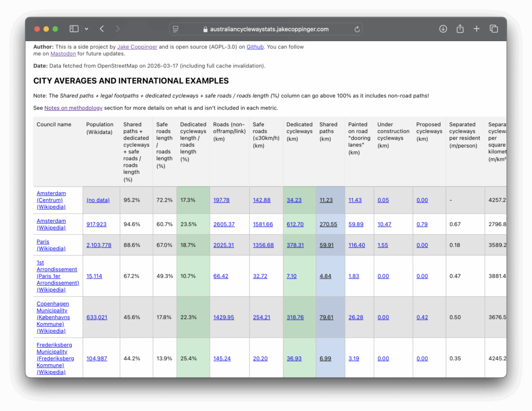
Task: Show the tab overview icon
Action: click(x=494, y=29)
